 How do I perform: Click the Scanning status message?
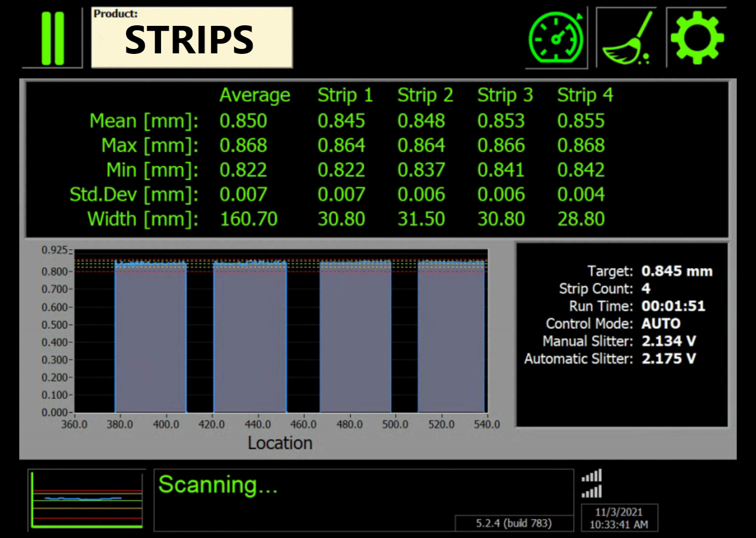(217, 485)
